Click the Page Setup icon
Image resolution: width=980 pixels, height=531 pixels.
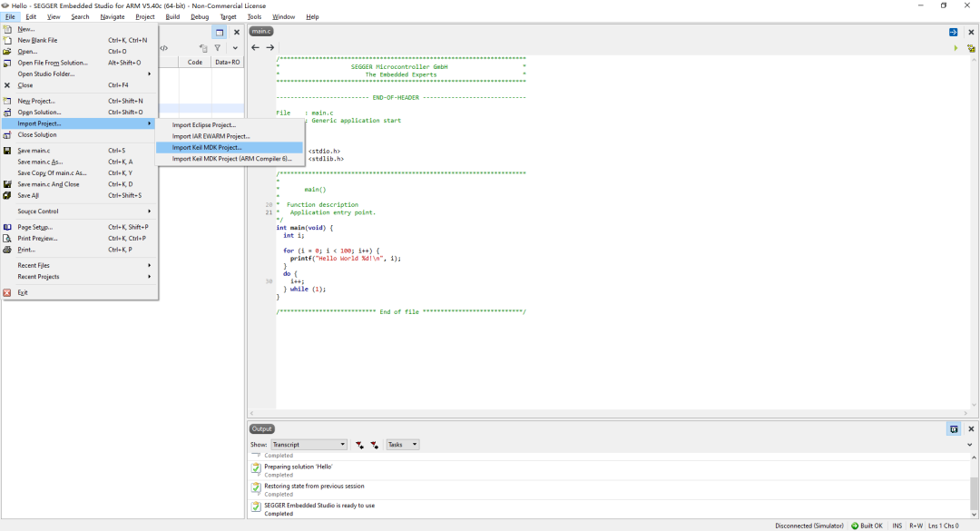7,227
